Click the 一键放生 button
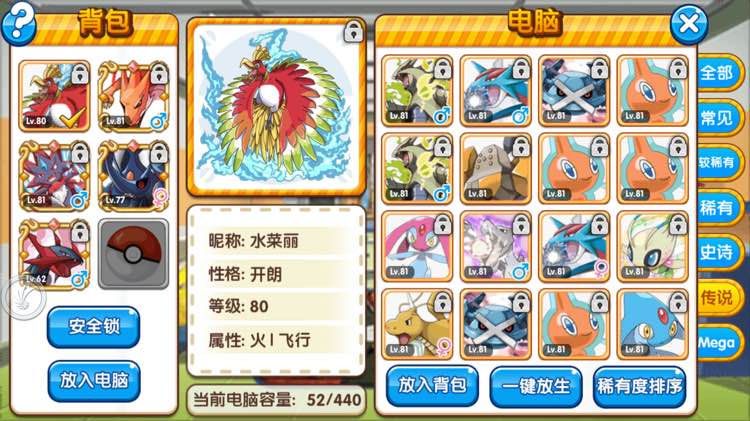 536,387
